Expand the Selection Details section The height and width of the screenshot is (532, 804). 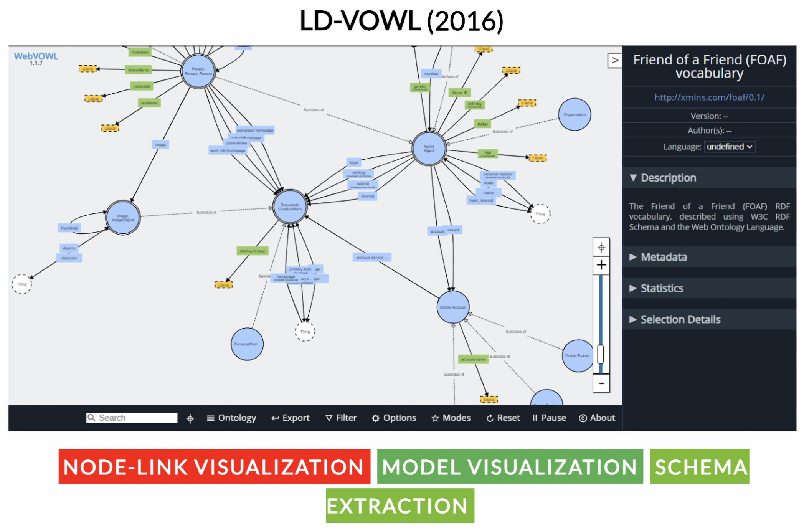click(x=680, y=319)
